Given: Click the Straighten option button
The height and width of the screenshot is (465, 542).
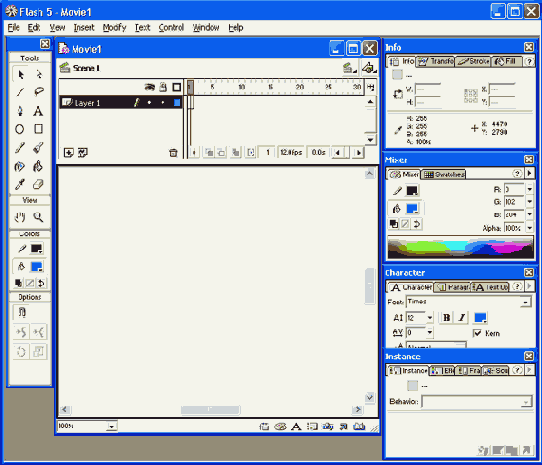Looking at the screenshot, I should pyautogui.click(x=38, y=332).
